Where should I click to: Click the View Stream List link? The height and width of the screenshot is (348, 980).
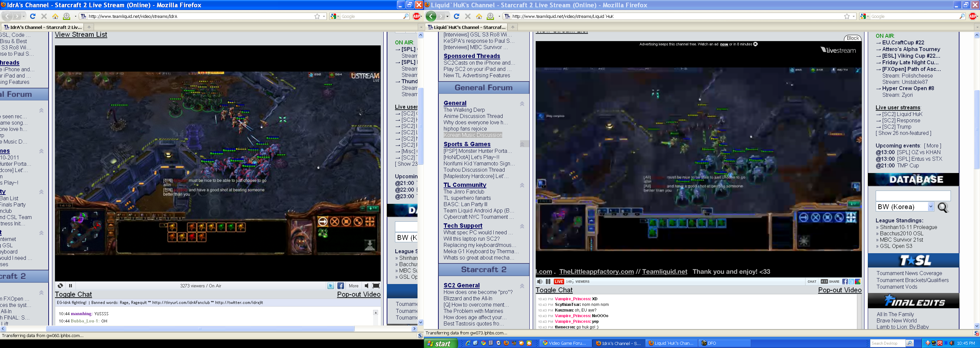pos(81,35)
